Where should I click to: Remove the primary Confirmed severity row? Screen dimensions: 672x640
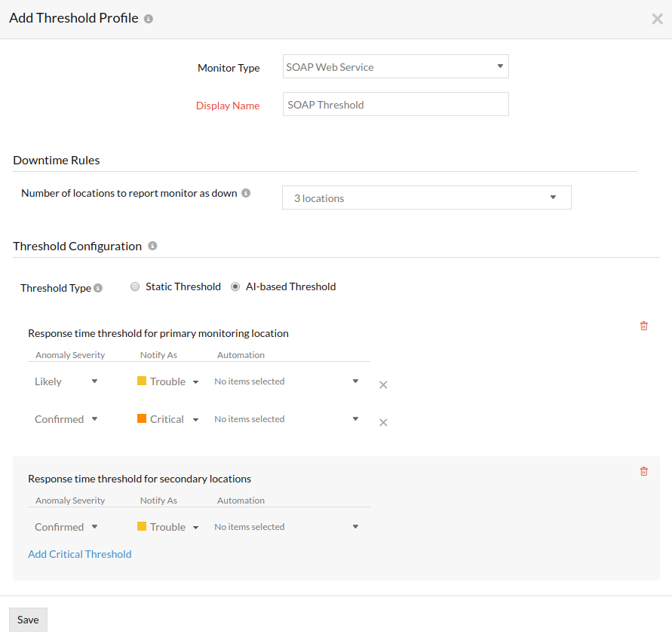383,422
